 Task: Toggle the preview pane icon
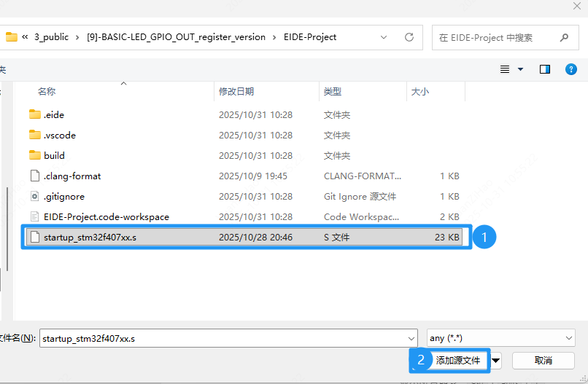point(544,69)
